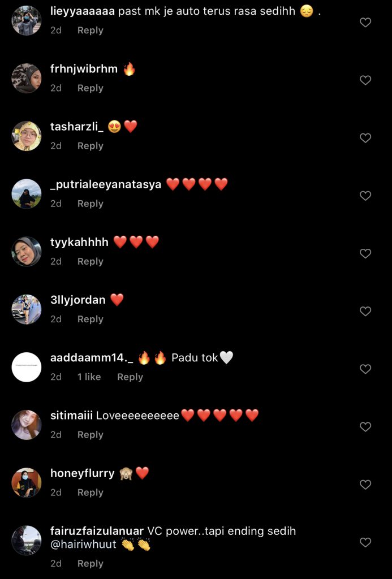Heart the _putrialeeyanatasya comment
This screenshot has width=392, height=579.
(365, 196)
